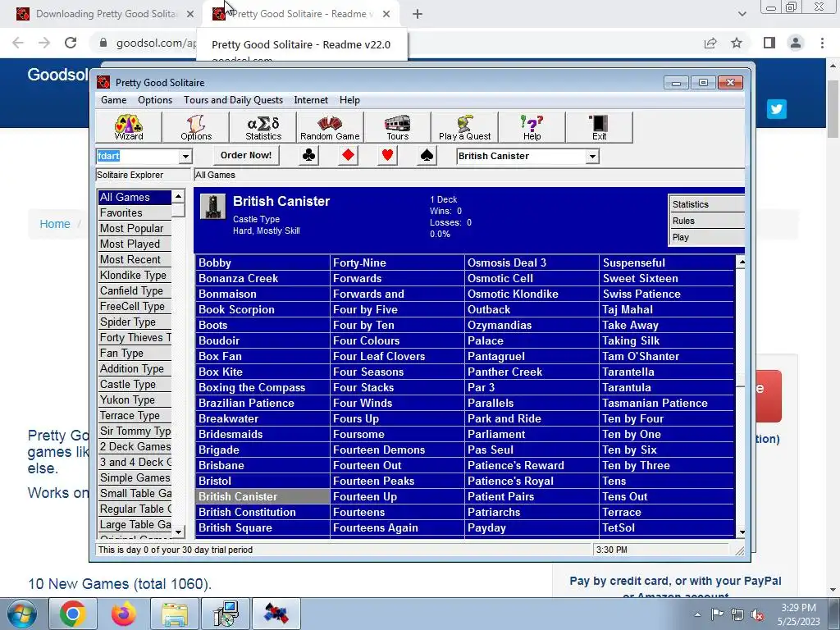Select British Square game
Screen dimensions: 840x630
click(262, 527)
